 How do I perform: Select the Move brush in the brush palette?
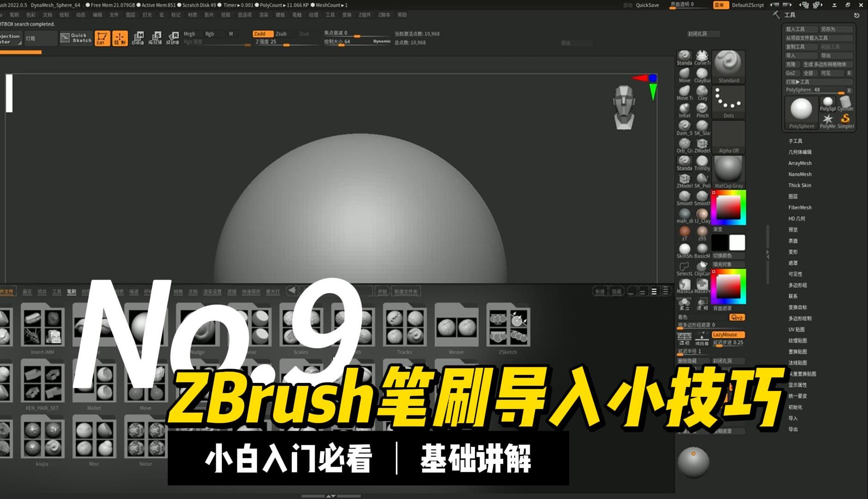(684, 75)
